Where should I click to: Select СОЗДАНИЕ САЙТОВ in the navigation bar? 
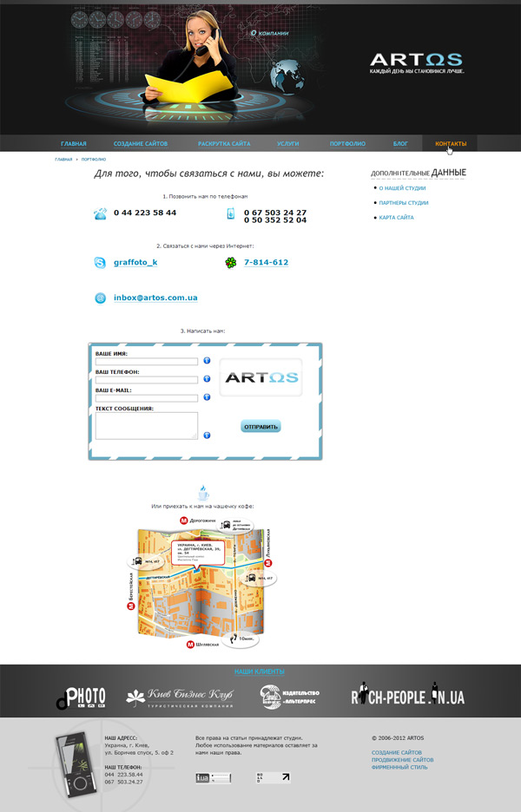point(141,143)
